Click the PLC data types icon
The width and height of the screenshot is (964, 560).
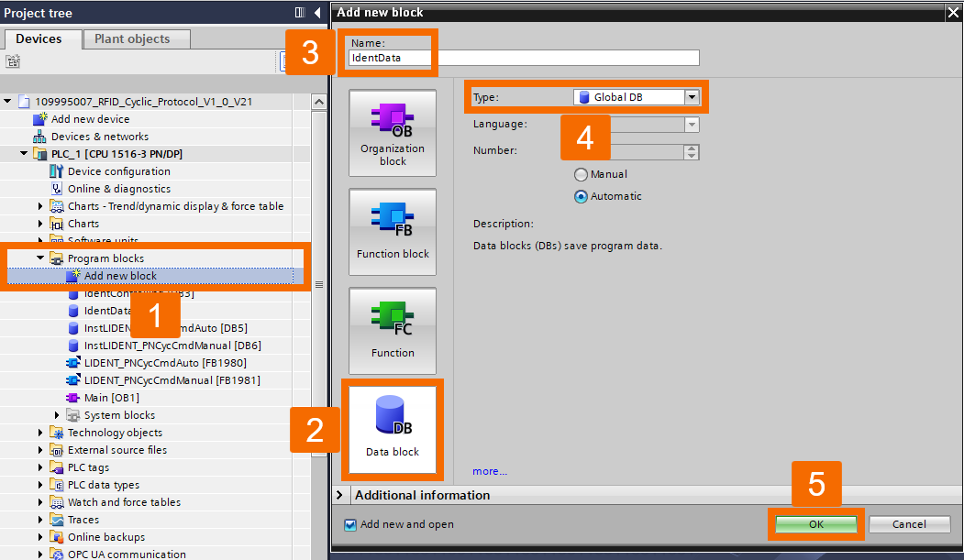tap(57, 485)
